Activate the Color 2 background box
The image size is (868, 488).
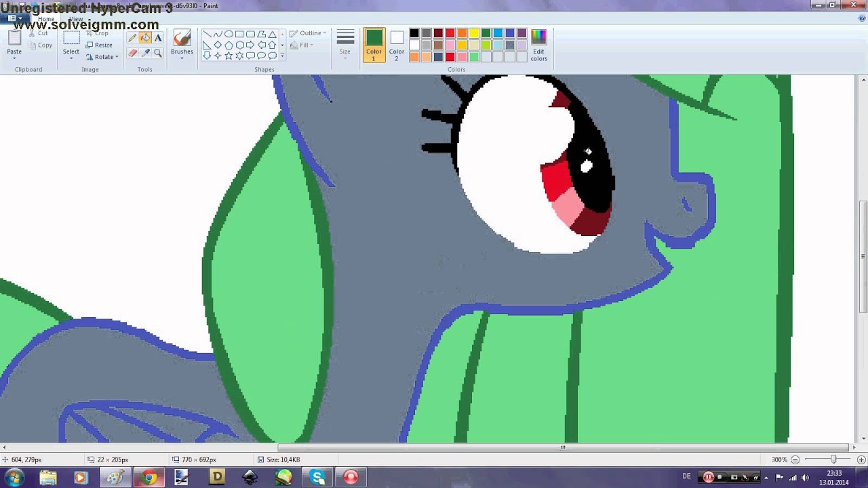tap(397, 45)
